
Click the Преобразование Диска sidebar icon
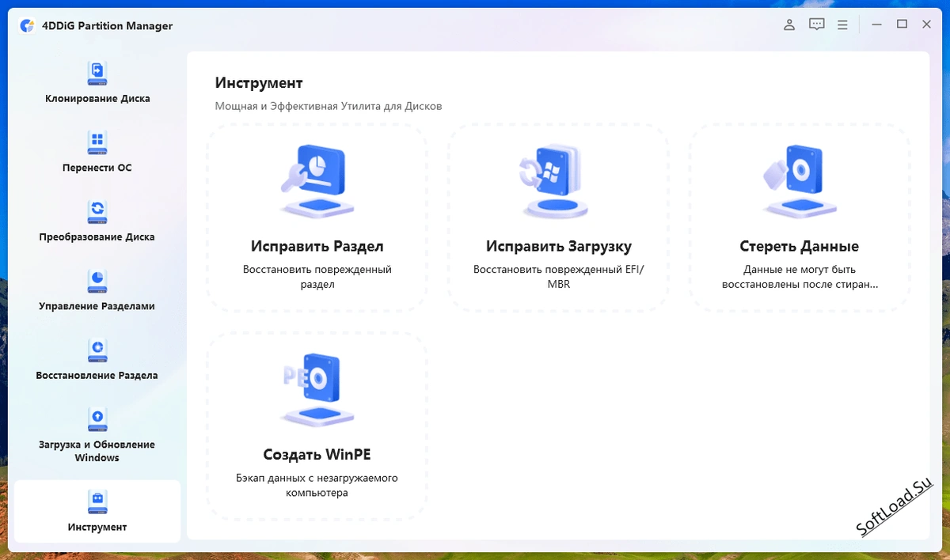(x=97, y=211)
